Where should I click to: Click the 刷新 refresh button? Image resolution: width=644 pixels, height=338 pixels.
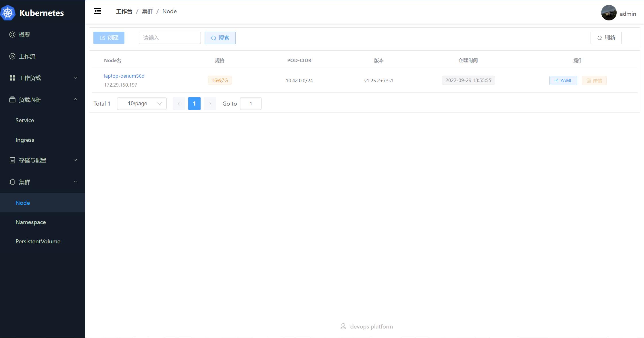pos(606,38)
